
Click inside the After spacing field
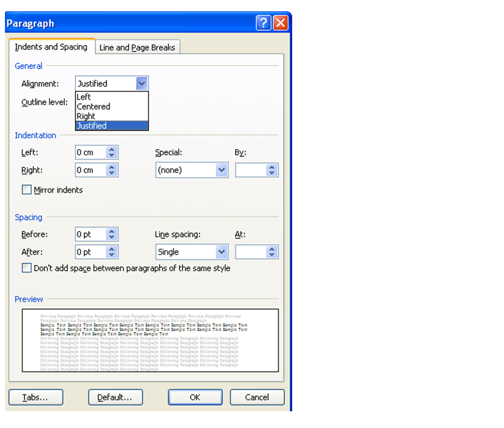90,252
